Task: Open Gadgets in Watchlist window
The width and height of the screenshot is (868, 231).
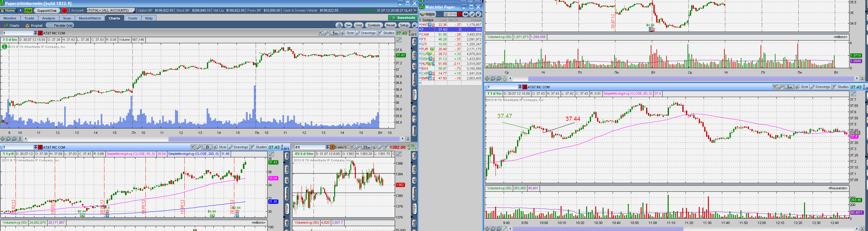Action: point(428,14)
